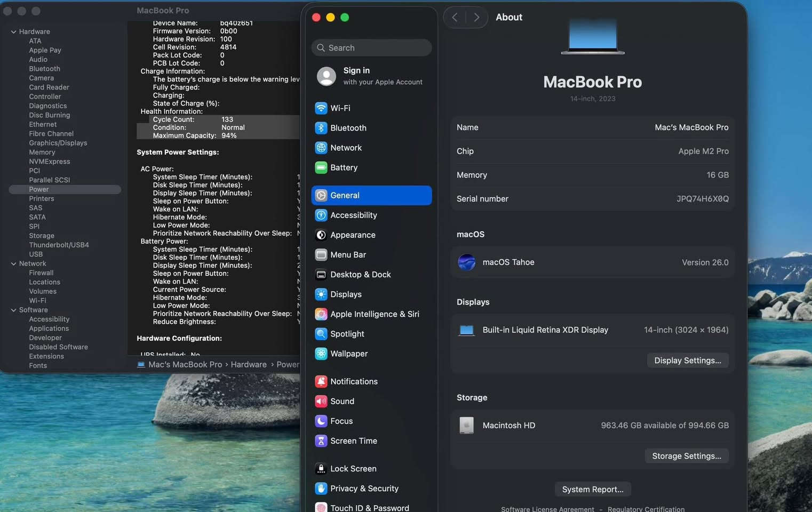Select Bluetooth under Hardware in System Information
Screen dimensions: 812x512
pos(44,69)
